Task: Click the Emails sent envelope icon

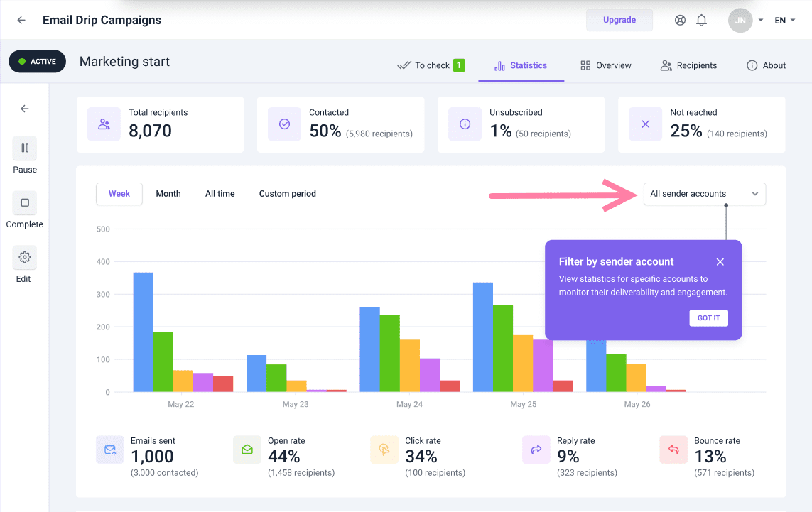Action: [x=110, y=450]
